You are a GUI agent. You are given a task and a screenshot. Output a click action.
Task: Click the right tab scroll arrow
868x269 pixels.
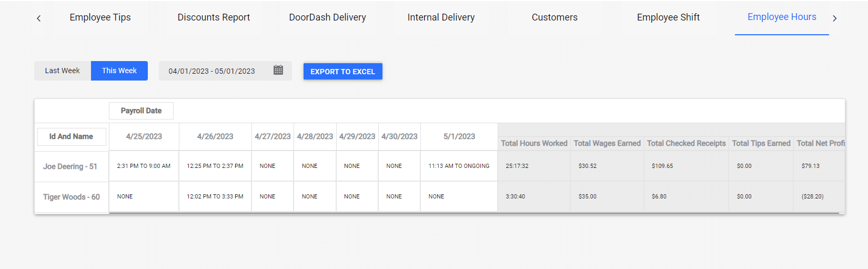pos(834,18)
